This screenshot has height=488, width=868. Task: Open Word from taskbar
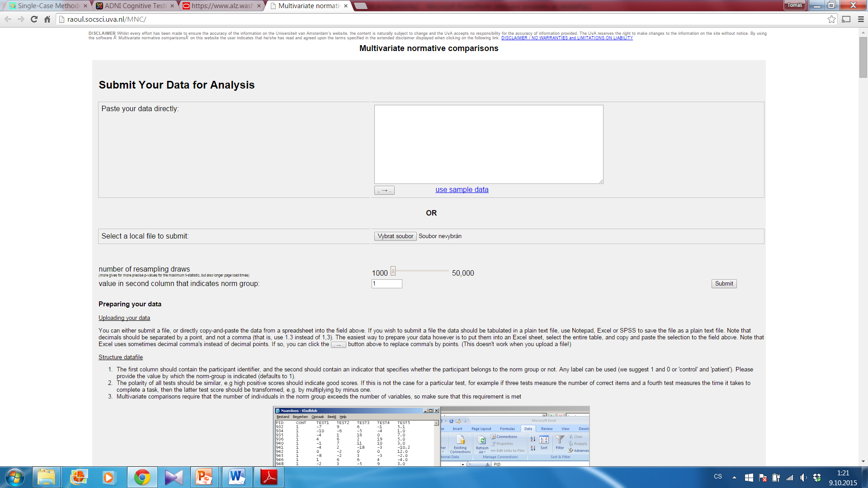(236, 477)
